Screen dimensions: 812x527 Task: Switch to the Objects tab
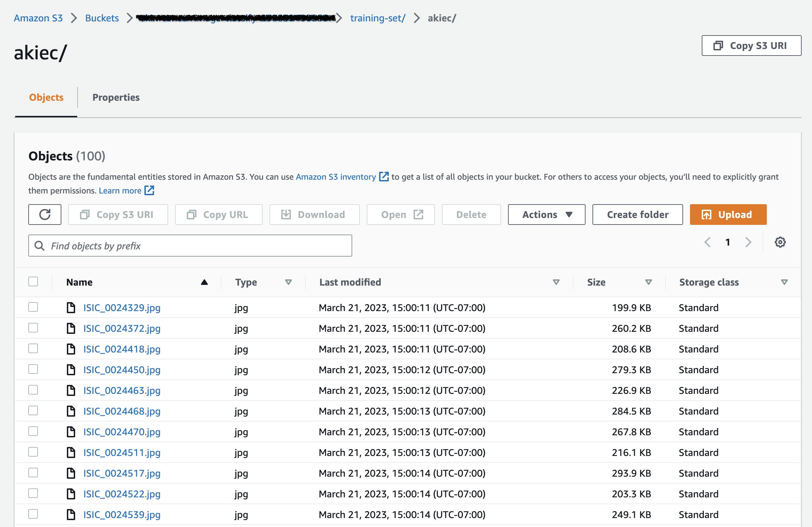(x=46, y=98)
